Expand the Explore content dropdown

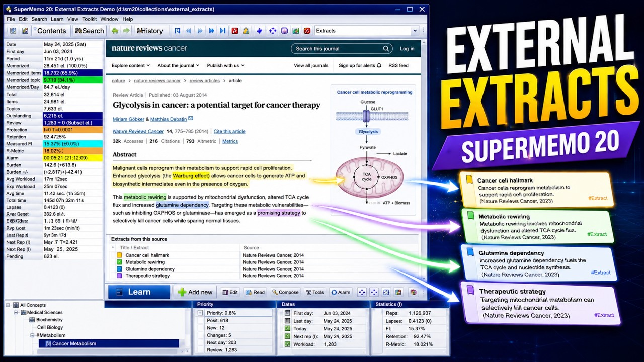coord(131,65)
